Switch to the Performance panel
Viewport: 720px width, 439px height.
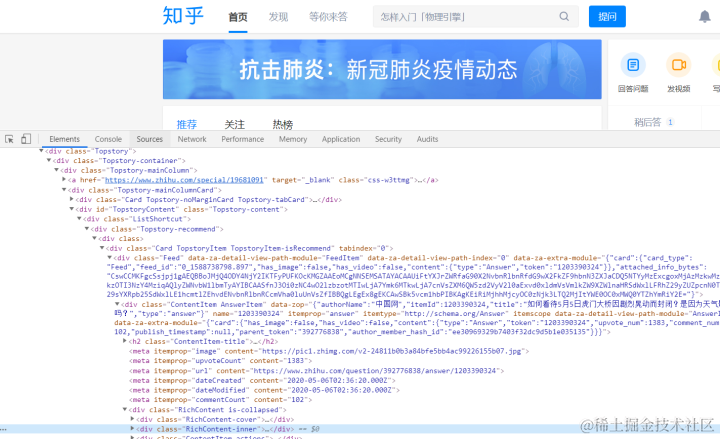tap(242, 139)
